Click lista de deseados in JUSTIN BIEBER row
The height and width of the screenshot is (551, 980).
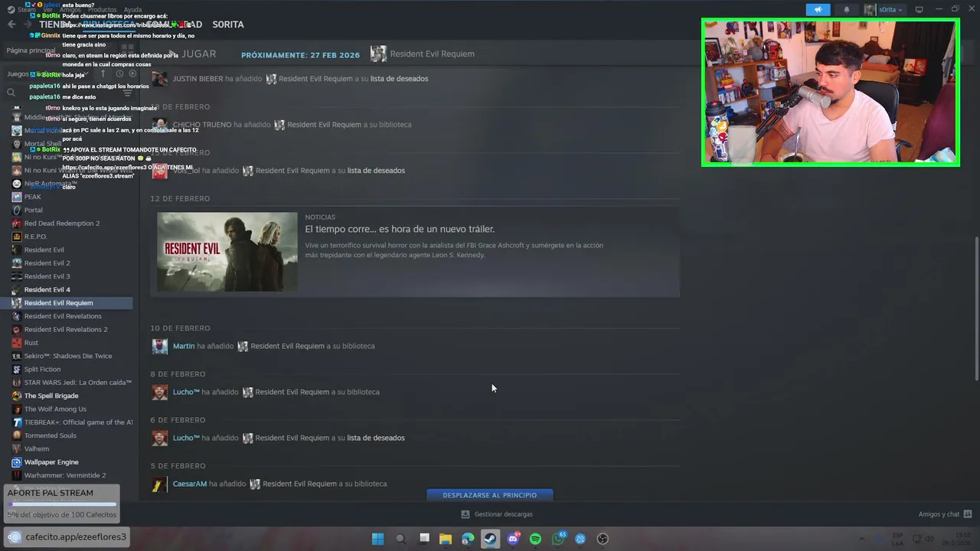coord(399,79)
